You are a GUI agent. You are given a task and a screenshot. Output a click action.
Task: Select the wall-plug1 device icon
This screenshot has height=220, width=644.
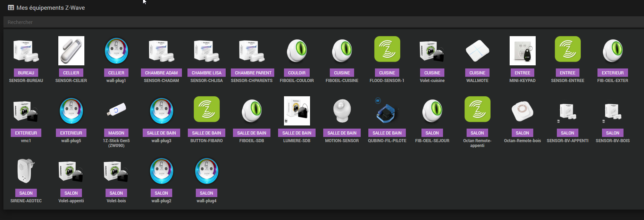click(116, 51)
